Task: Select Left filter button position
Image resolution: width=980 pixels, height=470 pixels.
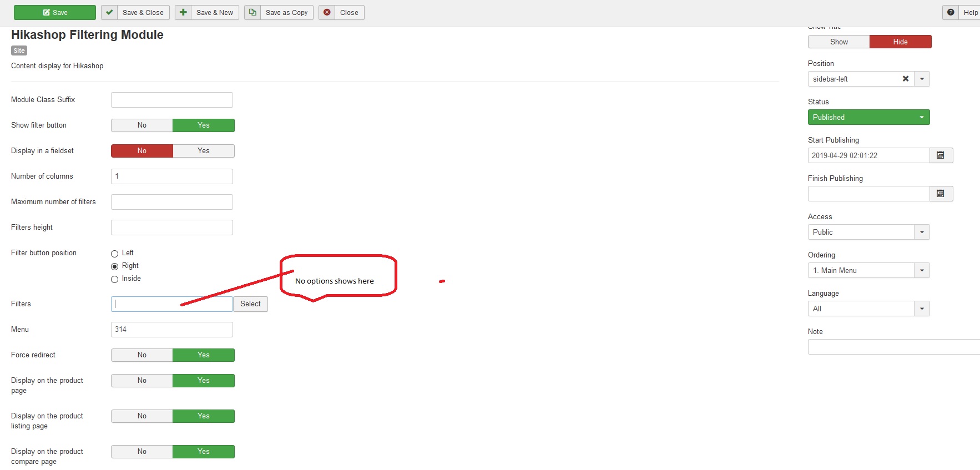Action: pyautogui.click(x=115, y=254)
